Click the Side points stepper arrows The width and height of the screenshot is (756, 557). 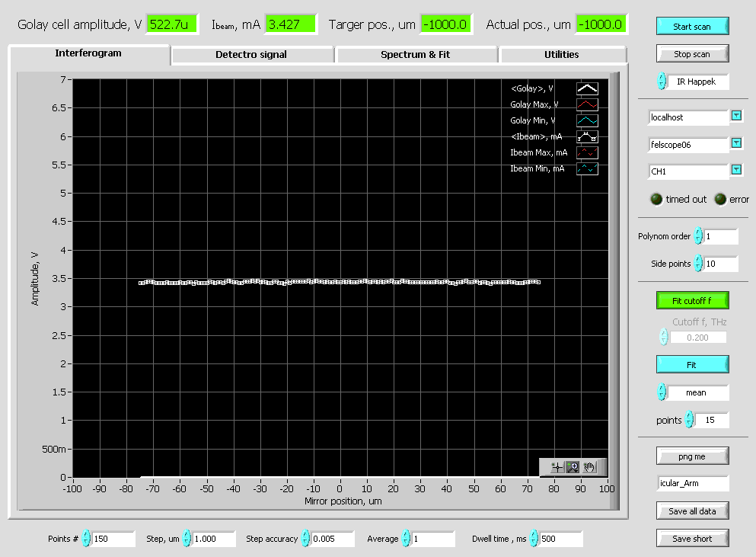click(x=698, y=264)
